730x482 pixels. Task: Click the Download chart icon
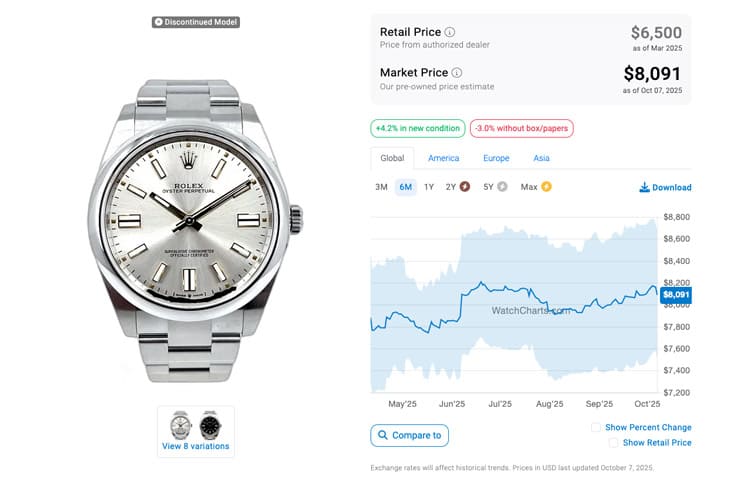point(645,187)
